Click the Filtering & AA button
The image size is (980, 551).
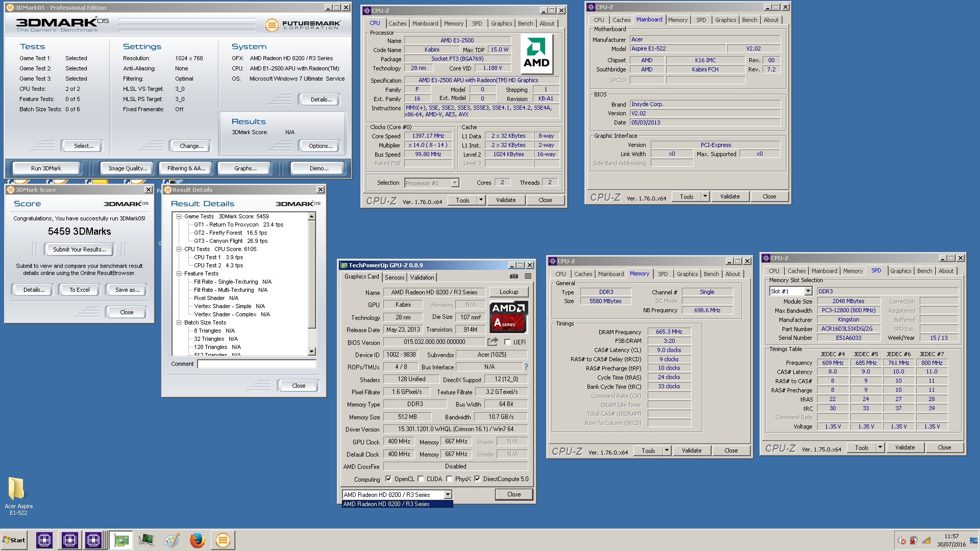tap(186, 168)
